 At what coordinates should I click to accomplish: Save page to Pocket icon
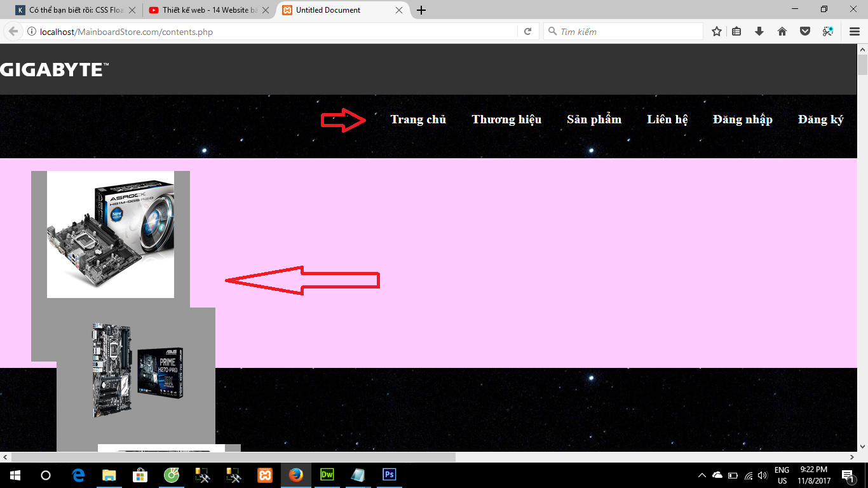point(805,32)
